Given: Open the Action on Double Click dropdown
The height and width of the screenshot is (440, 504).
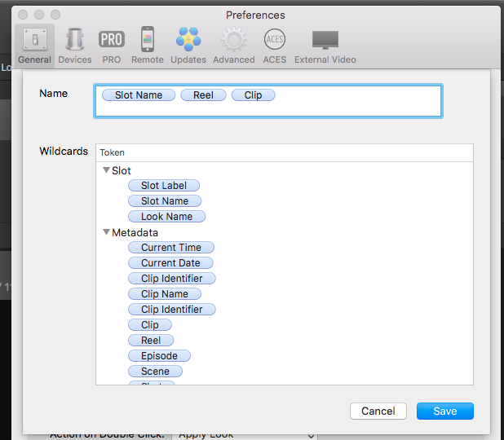Looking at the screenshot, I should [243, 434].
